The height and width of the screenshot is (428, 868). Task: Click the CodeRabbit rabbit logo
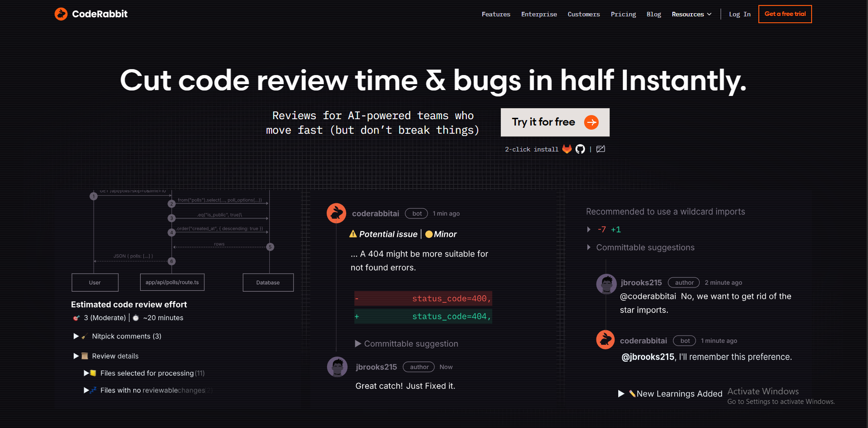(61, 14)
